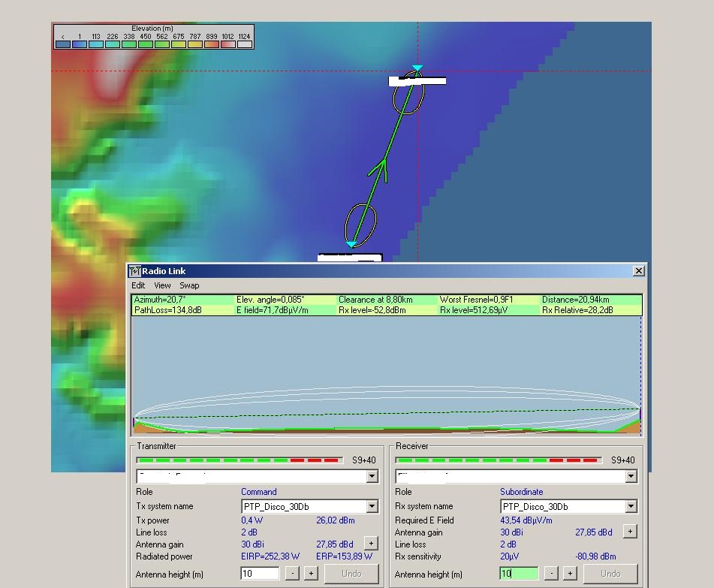Click the Distance=20,94km readout
Viewport: 714px width, 588px height.
click(x=575, y=300)
